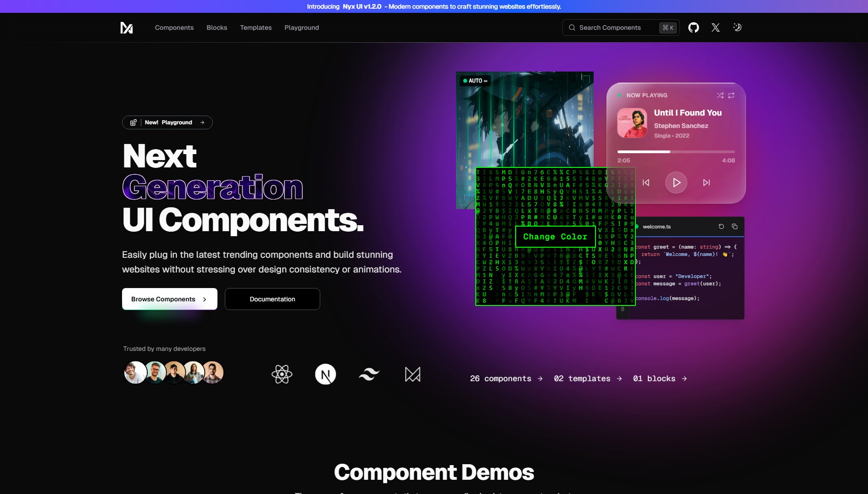This screenshot has height=494, width=868.
Task: Toggle the dark/light theme icon
Action: point(737,28)
